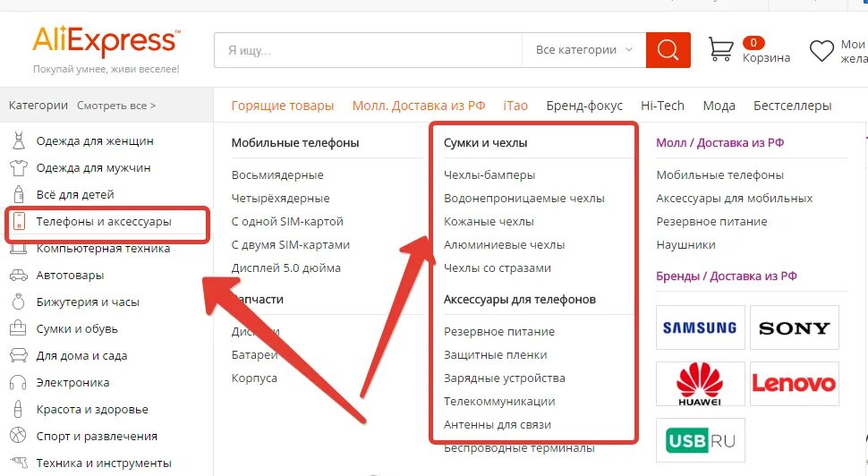Click the AliExpress logo
The height and width of the screenshot is (476, 868).
pyautogui.click(x=106, y=41)
